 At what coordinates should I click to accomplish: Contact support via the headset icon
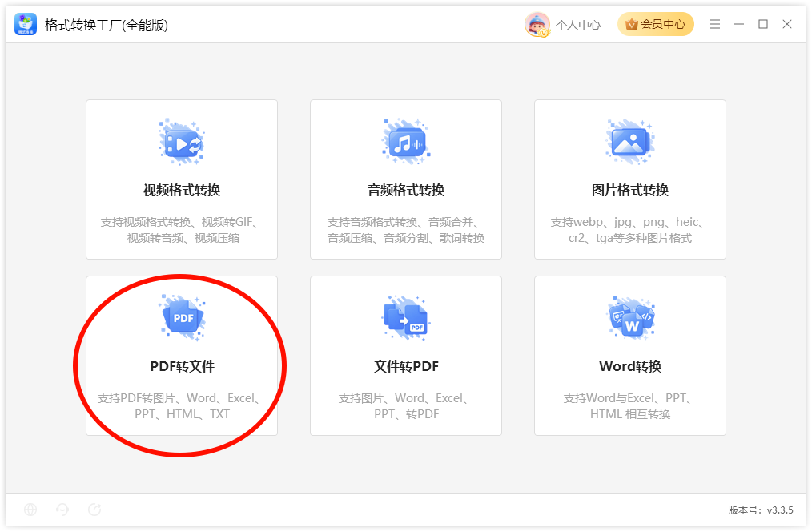62,510
